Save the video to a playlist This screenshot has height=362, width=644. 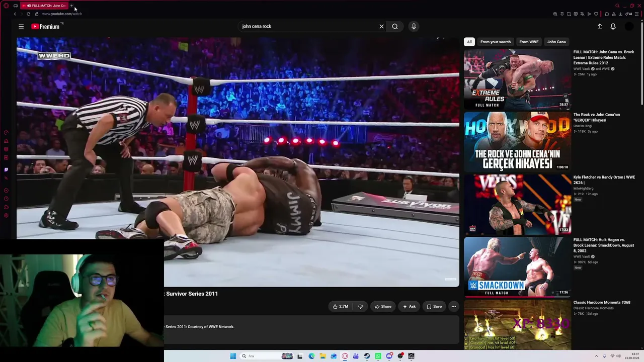pos(434,306)
